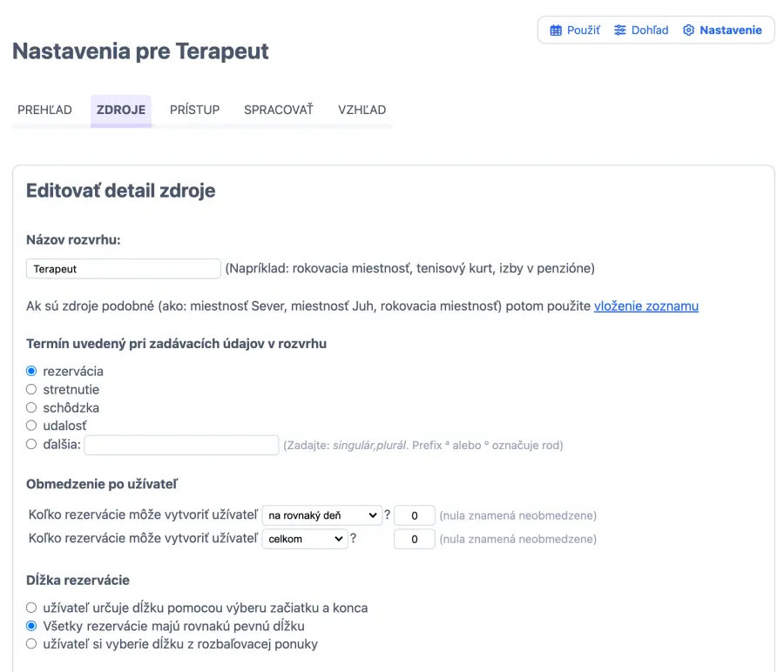
Task: Select the 'udalosť' radio option
Action: coord(31,426)
